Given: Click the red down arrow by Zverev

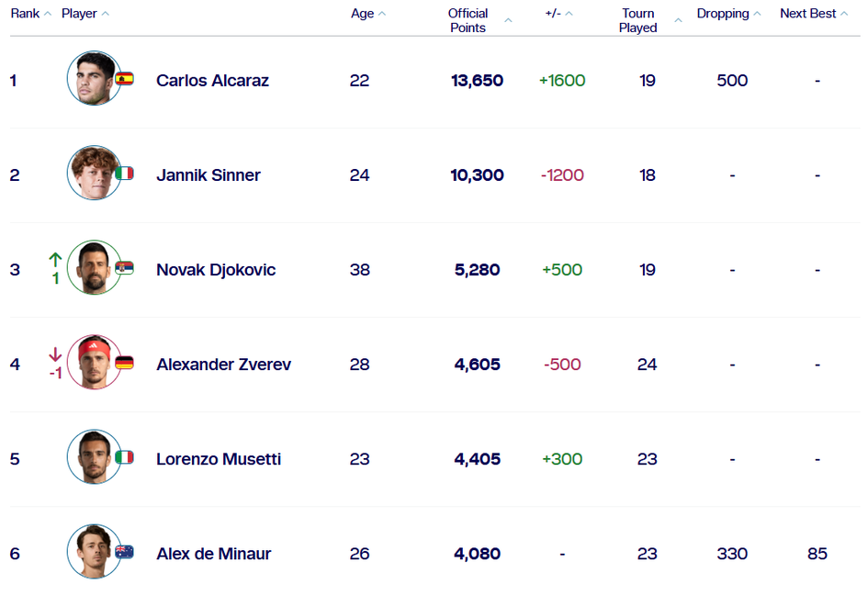Looking at the screenshot, I should tap(55, 354).
